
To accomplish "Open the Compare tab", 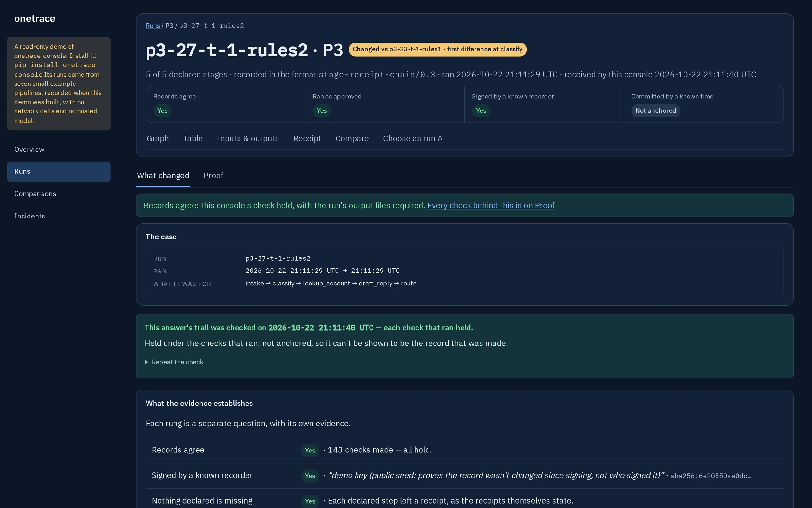I will pos(352,138).
